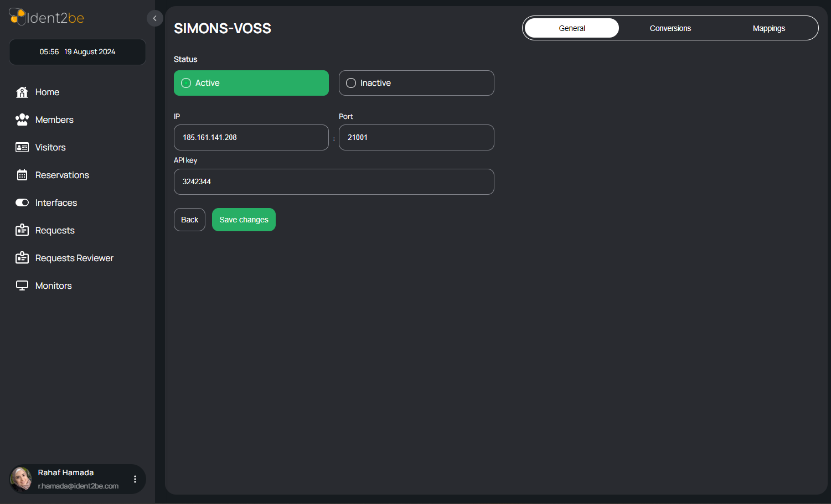Screen dimensions: 831x504
Task: Click the date and time display box
Action: [x=78, y=52]
